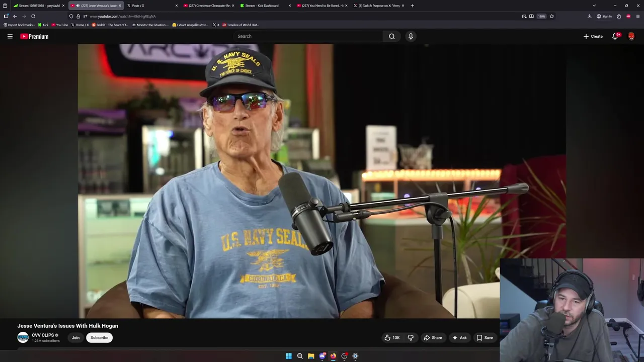Open Windows Start menu
This screenshot has width=644, height=362.
click(x=288, y=356)
